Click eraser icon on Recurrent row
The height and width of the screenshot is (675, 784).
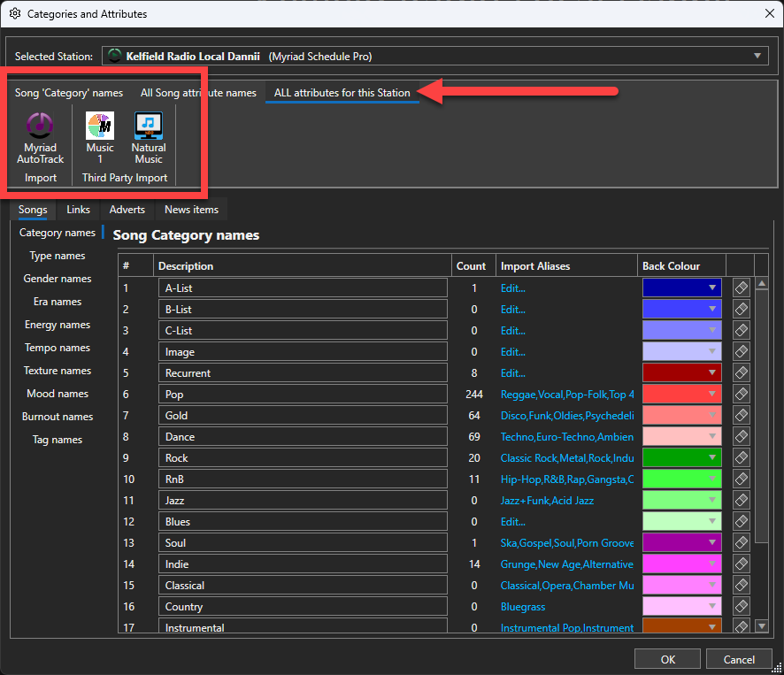tap(742, 372)
